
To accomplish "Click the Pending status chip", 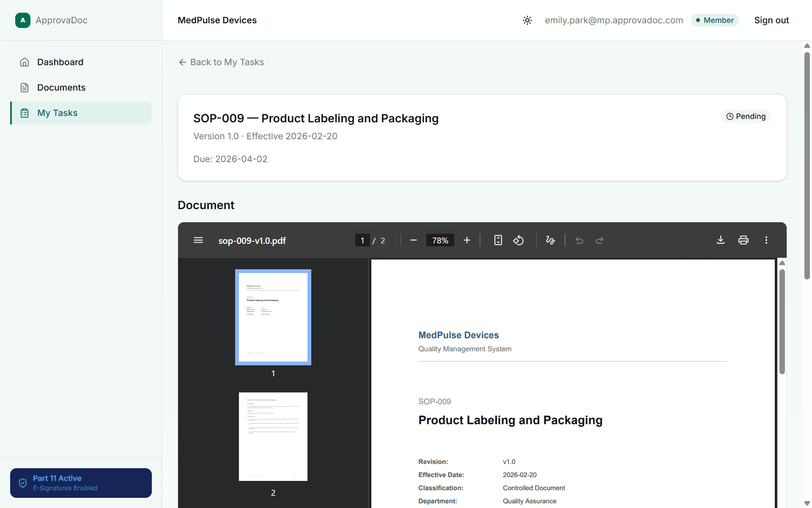I will point(746,116).
